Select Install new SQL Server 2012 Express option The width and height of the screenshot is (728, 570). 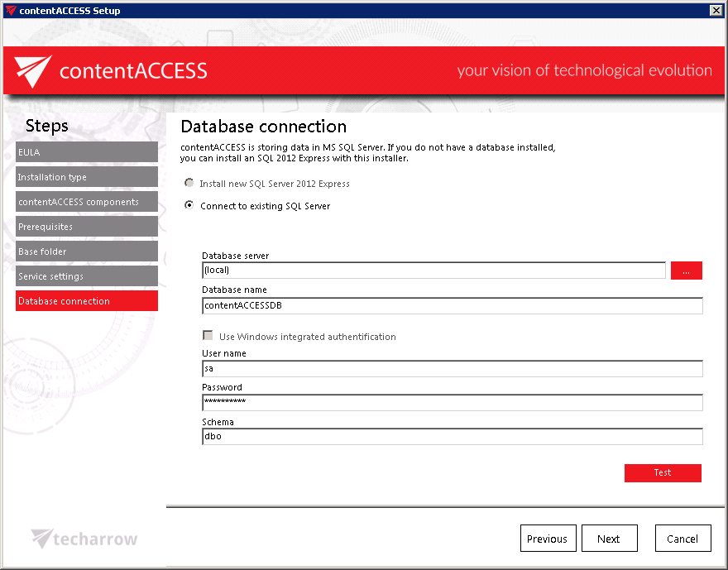189,183
